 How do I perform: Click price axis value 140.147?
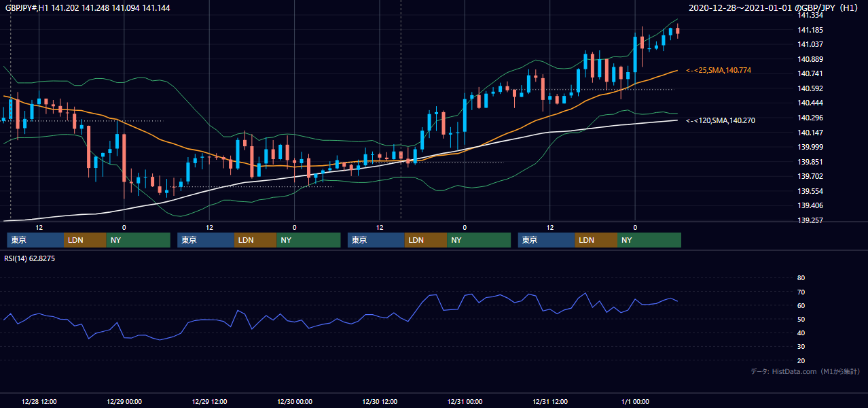[x=811, y=133]
